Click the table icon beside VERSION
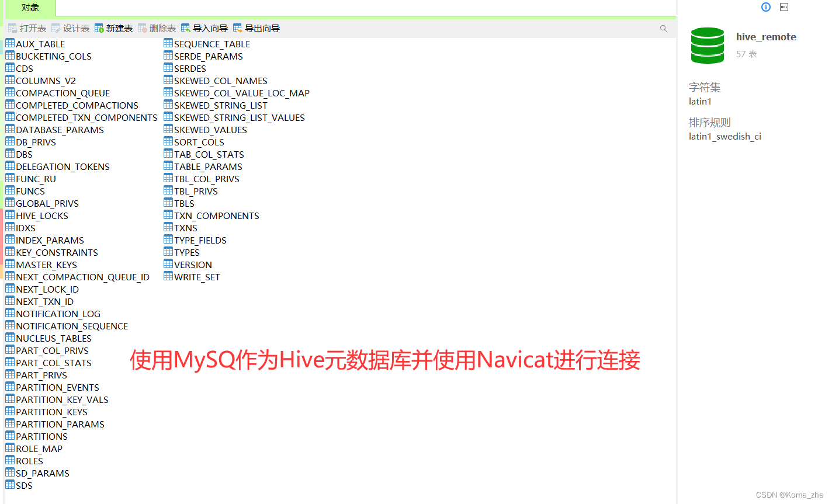Image resolution: width=832 pixels, height=504 pixels. (168, 264)
